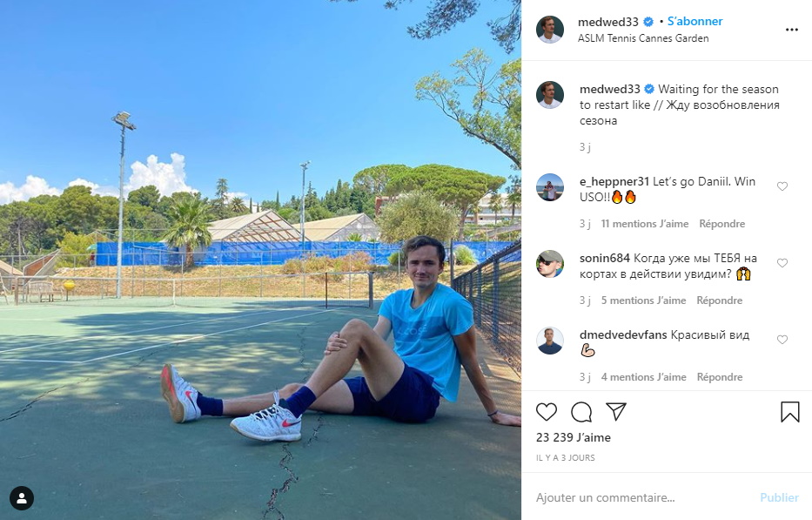Reply to e_heppner31 with Répondre

[721, 224]
